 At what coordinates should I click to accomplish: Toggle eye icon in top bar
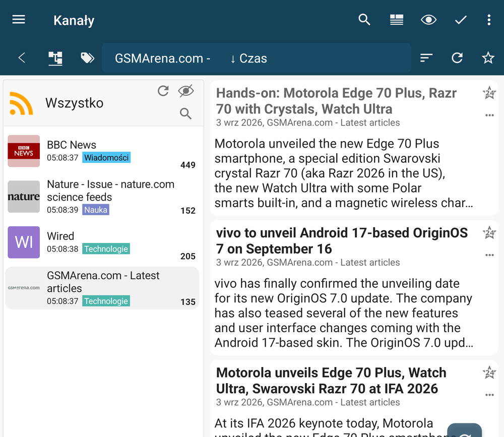pyautogui.click(x=428, y=20)
